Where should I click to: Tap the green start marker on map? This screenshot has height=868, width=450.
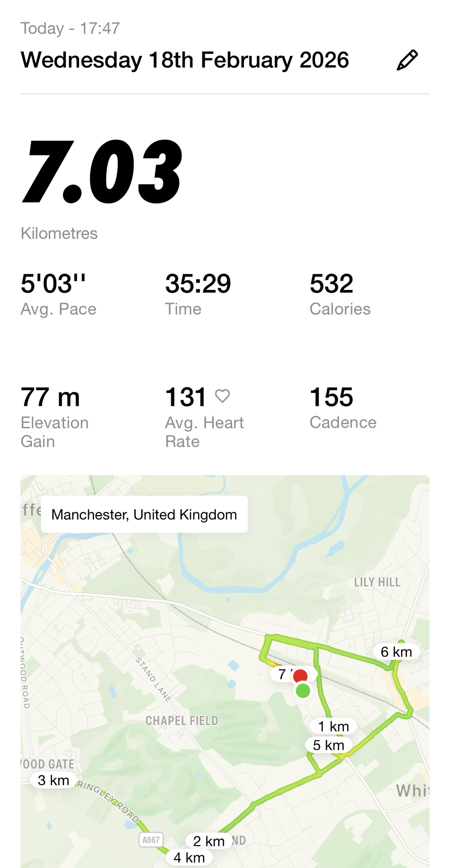click(x=303, y=690)
